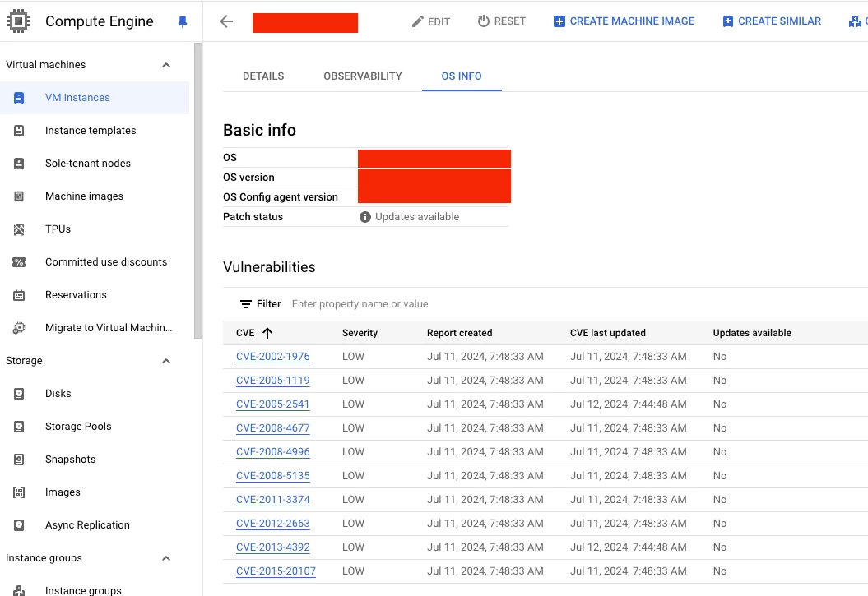This screenshot has height=596, width=868.
Task: Switch to the DETAILS tab
Action: tap(263, 76)
